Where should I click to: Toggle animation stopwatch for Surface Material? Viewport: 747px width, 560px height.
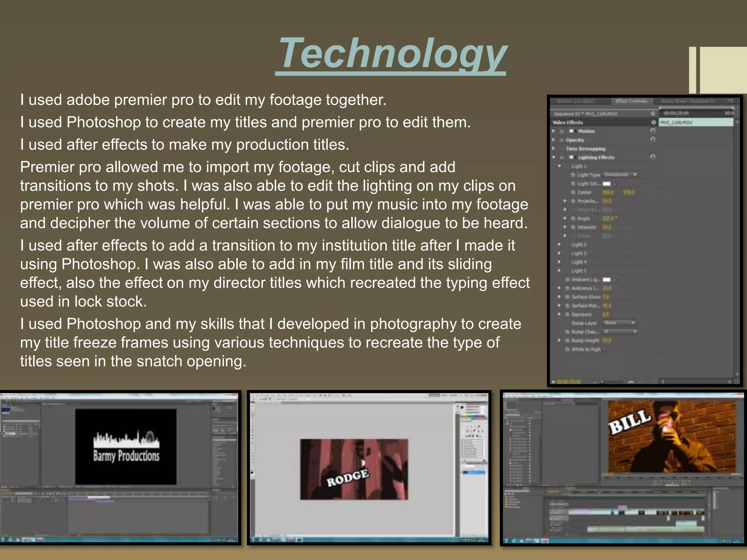[567, 306]
